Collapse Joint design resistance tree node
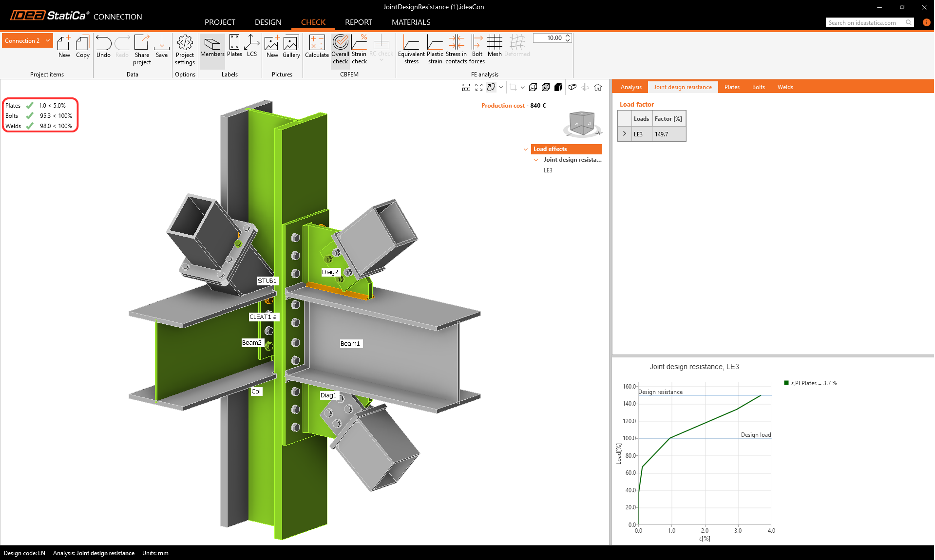 (x=536, y=160)
